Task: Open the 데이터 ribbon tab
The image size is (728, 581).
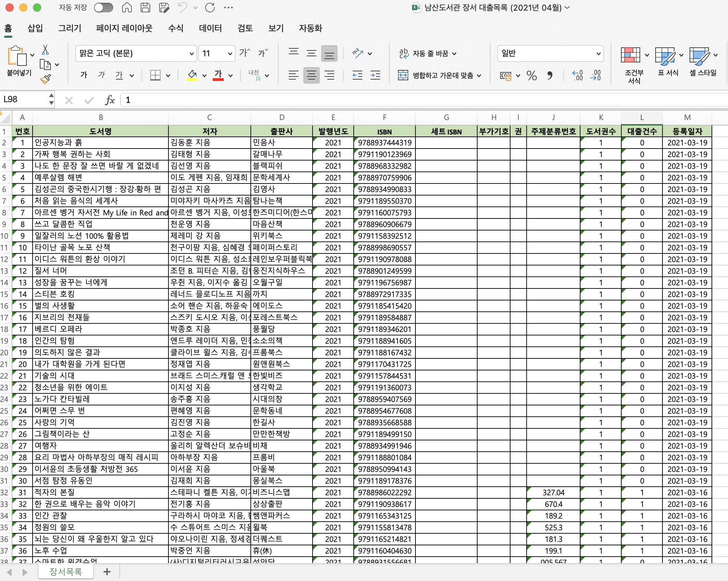Action: click(x=210, y=28)
